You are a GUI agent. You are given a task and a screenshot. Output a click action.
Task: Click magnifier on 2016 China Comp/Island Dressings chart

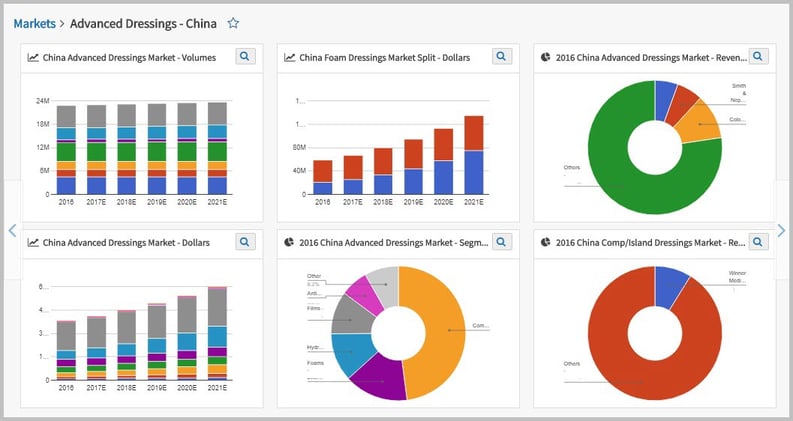point(758,242)
